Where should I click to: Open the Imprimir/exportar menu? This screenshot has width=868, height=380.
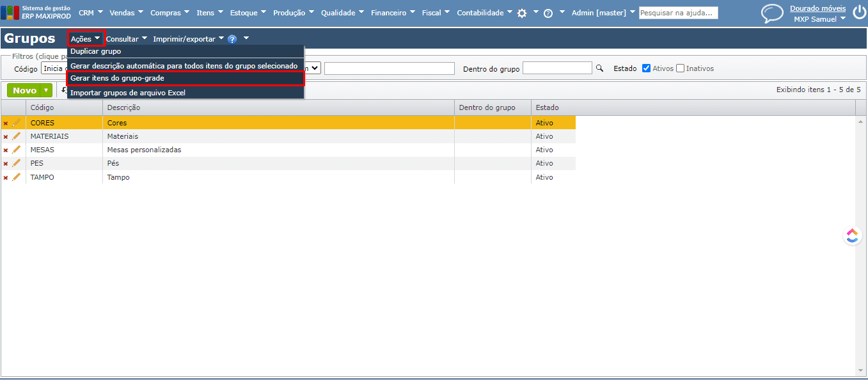pos(189,39)
